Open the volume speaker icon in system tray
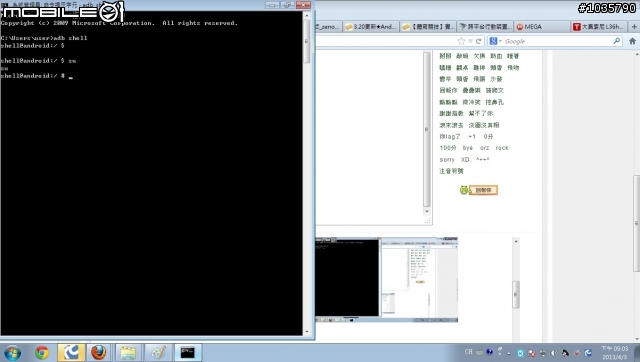The image size is (640, 362). pos(554,353)
